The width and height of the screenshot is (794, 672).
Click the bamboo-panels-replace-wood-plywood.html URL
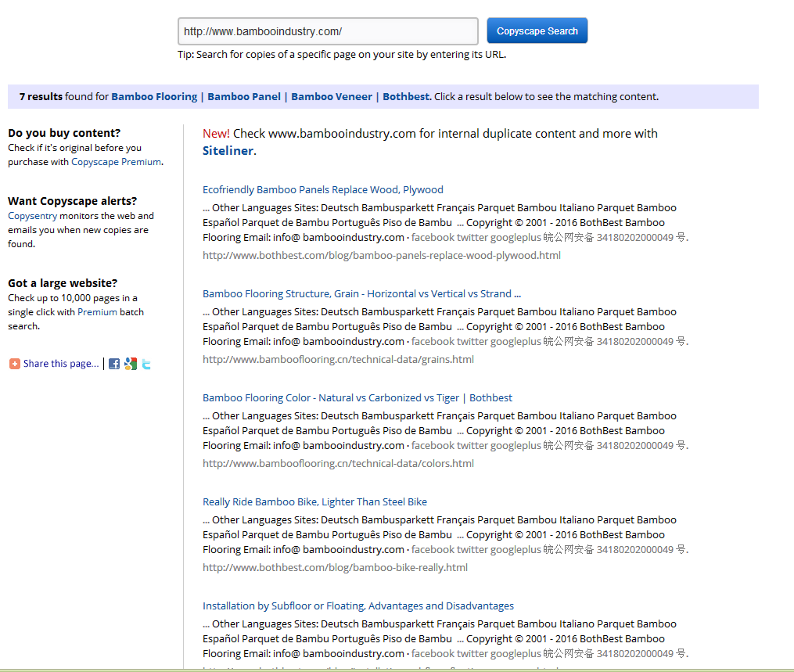click(381, 255)
